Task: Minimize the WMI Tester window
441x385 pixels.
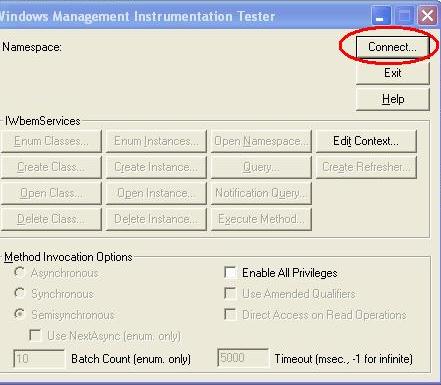Action: 380,16
